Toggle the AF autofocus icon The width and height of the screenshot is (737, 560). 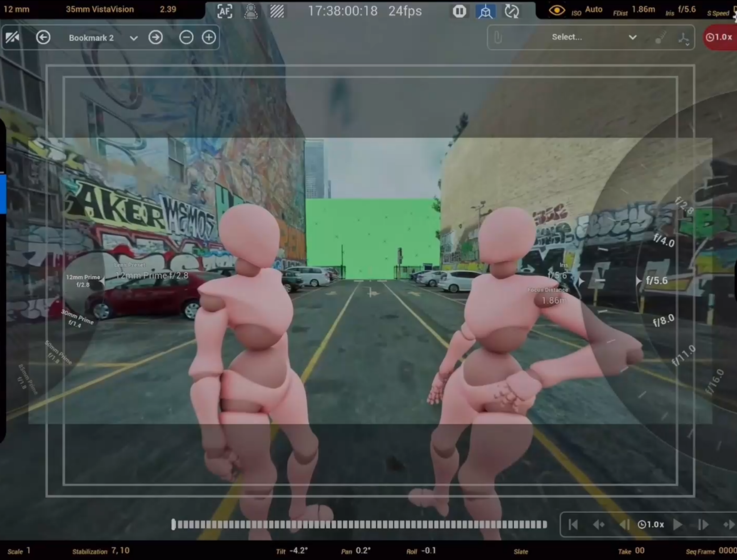(225, 11)
